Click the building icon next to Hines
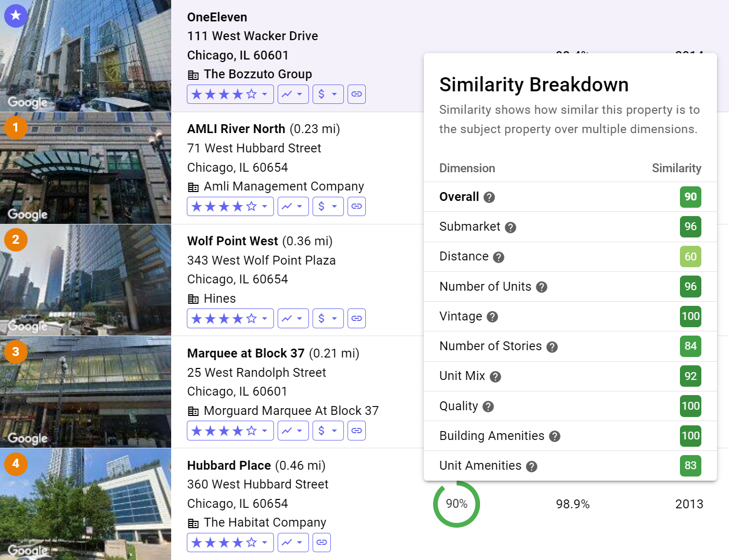The image size is (729, 560). 194,299
